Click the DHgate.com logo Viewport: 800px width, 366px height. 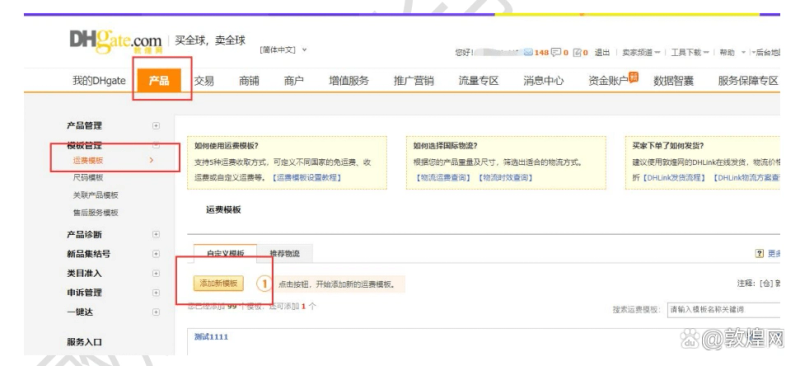coord(116,42)
